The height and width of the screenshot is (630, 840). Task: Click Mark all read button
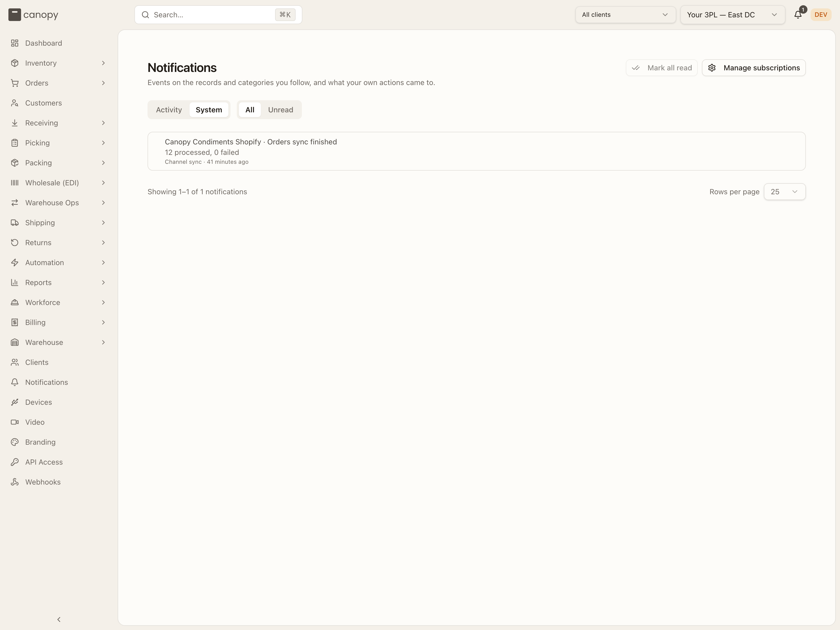(x=661, y=68)
